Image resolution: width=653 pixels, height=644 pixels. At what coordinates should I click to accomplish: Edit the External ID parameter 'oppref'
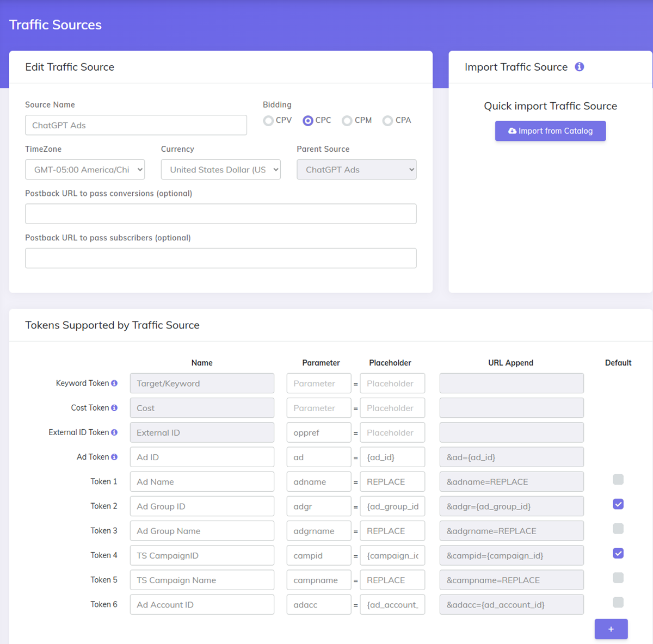(319, 432)
